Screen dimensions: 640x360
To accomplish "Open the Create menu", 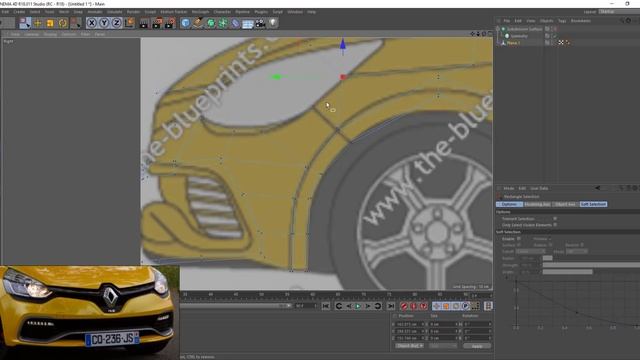I will [x=19, y=12].
